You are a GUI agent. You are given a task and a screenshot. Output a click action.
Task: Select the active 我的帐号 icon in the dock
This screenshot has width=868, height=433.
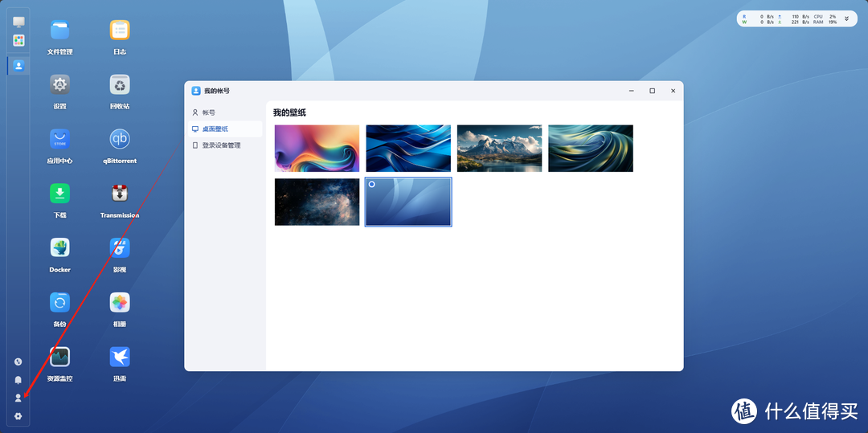point(18,66)
